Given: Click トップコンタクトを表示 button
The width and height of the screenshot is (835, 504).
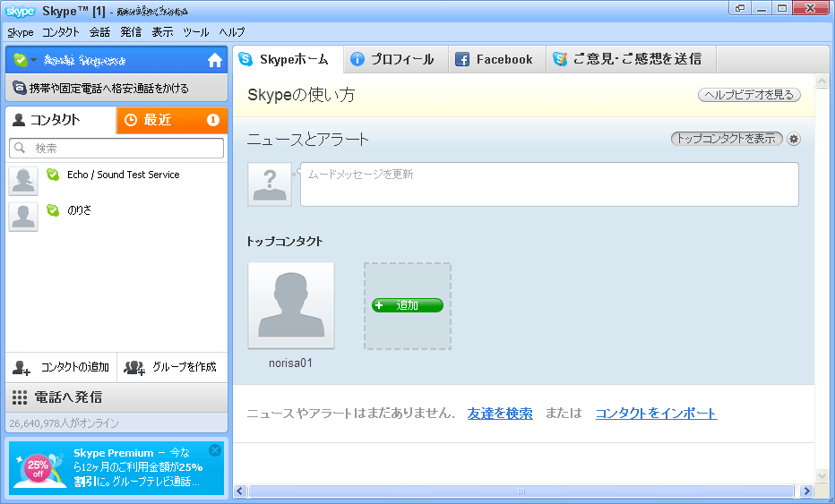Looking at the screenshot, I should point(727,139).
